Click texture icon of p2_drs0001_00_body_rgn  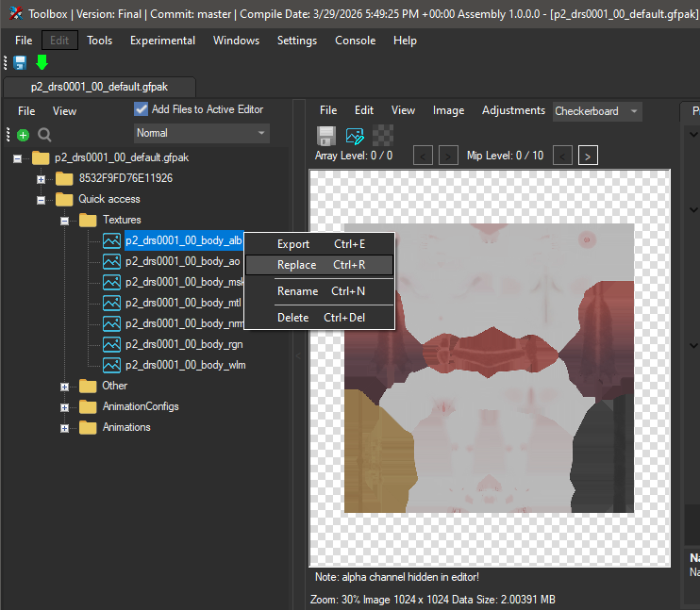(x=111, y=344)
